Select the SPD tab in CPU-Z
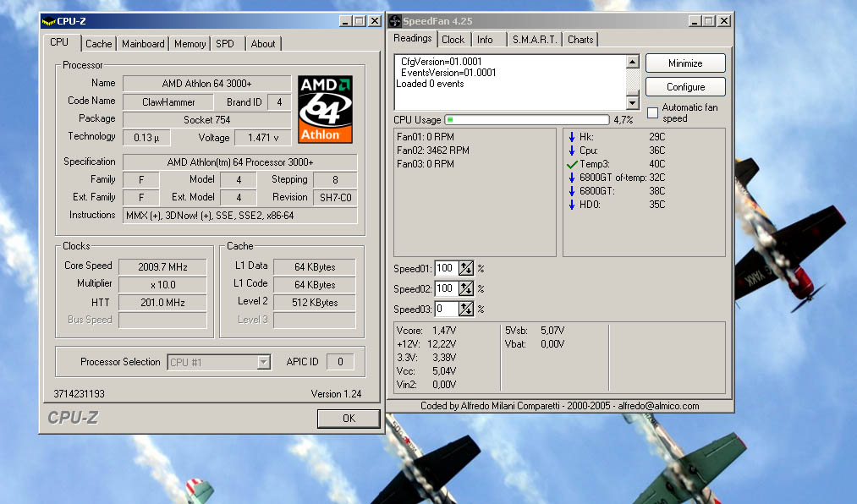 (225, 44)
